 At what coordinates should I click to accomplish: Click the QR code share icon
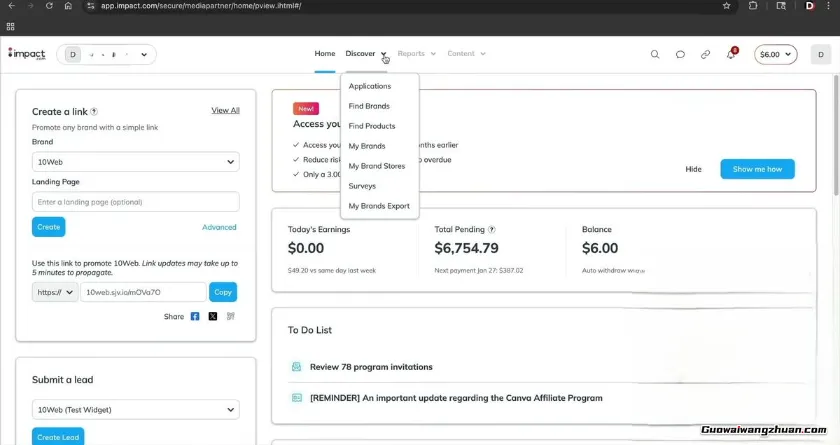pyautogui.click(x=231, y=316)
